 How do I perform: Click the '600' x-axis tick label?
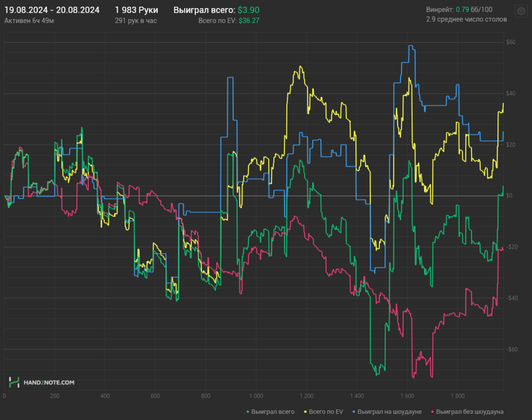[x=155, y=396]
